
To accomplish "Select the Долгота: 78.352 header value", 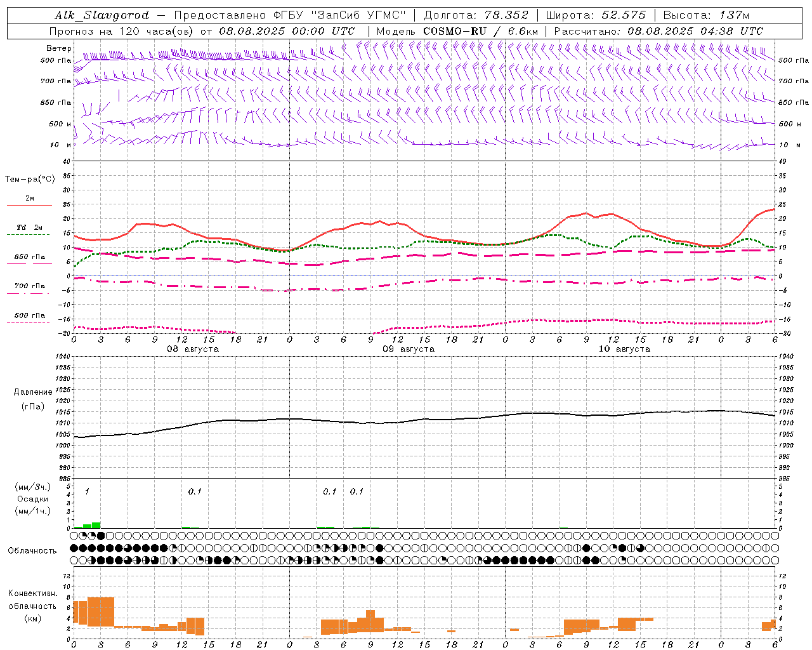I will click(475, 15).
